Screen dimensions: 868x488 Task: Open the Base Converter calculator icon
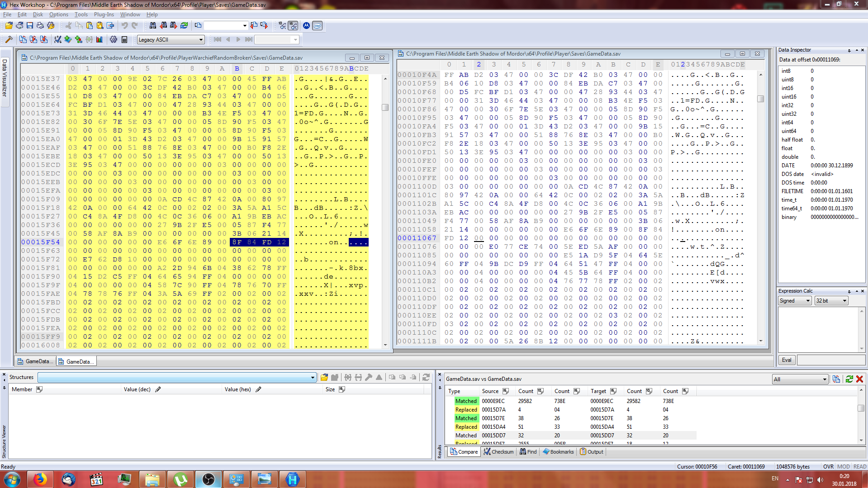[x=124, y=40]
